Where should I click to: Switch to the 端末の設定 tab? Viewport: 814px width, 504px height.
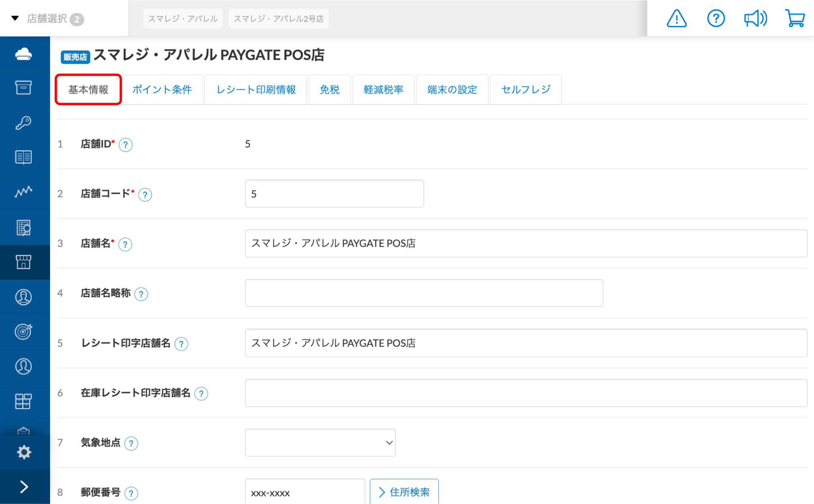click(x=452, y=90)
